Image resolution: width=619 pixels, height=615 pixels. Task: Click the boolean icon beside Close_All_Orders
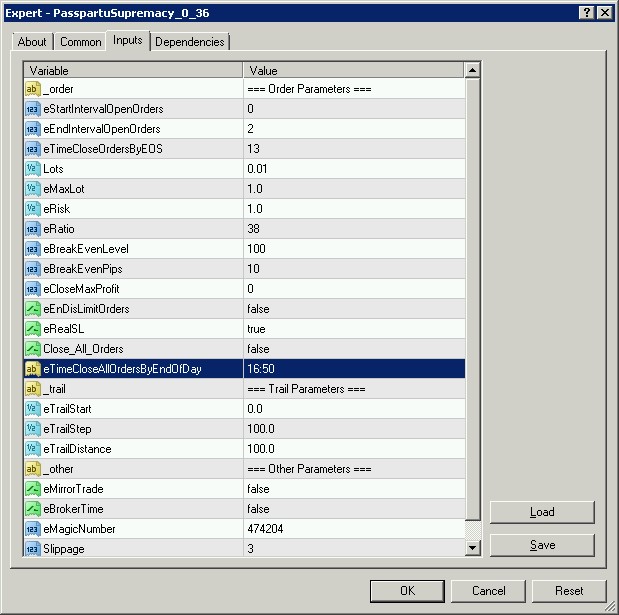[33, 349]
